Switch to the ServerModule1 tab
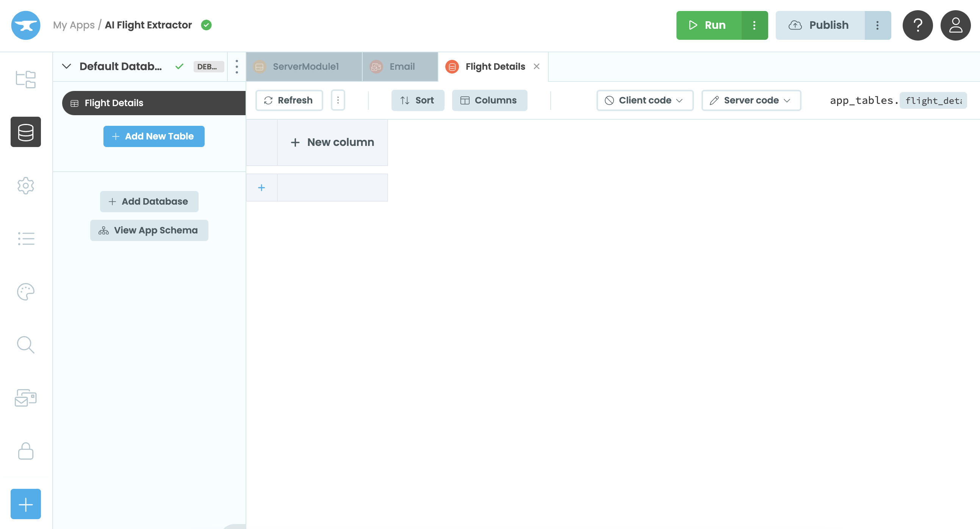The width and height of the screenshot is (980, 529). click(304, 66)
